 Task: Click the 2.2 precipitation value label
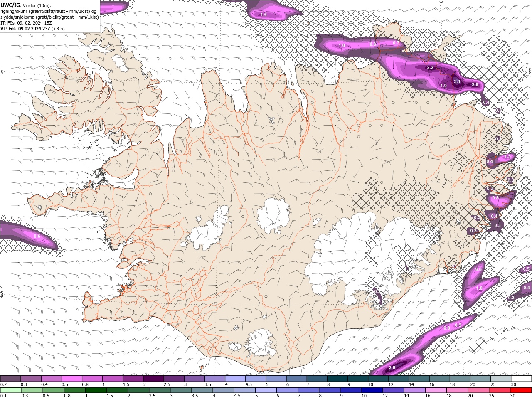tap(431, 67)
